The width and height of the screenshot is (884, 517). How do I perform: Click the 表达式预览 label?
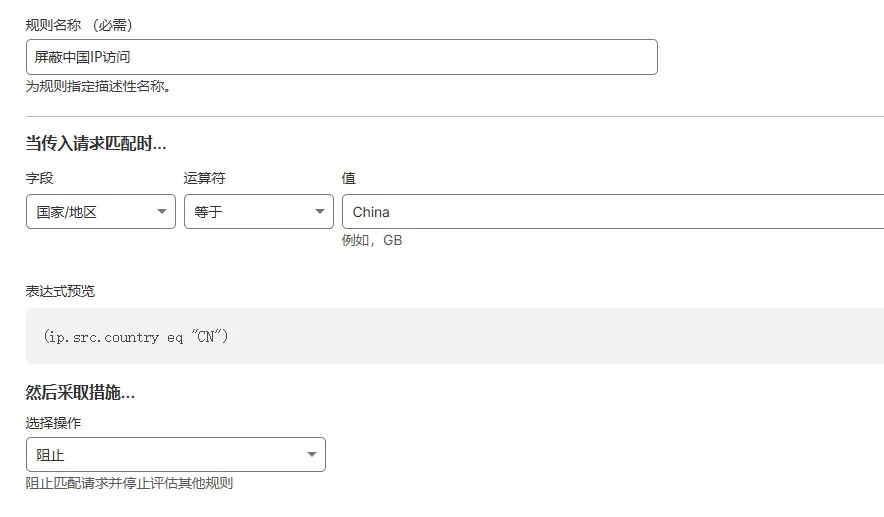(60, 291)
